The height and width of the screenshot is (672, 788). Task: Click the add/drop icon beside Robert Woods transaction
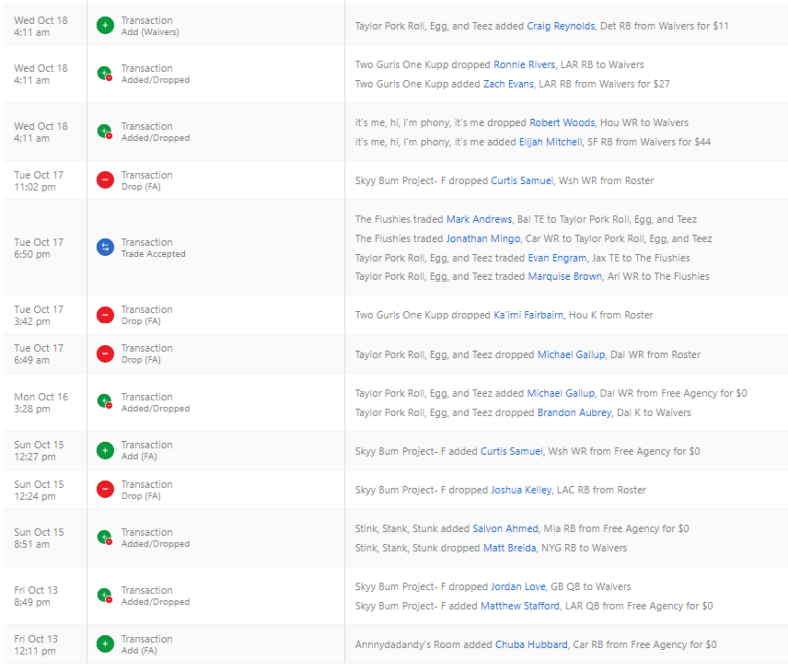pyautogui.click(x=105, y=132)
